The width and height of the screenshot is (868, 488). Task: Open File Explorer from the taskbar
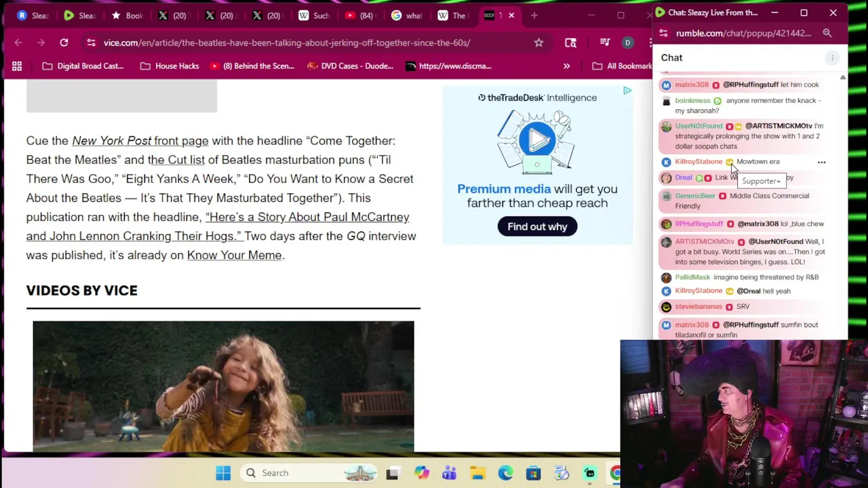477,472
